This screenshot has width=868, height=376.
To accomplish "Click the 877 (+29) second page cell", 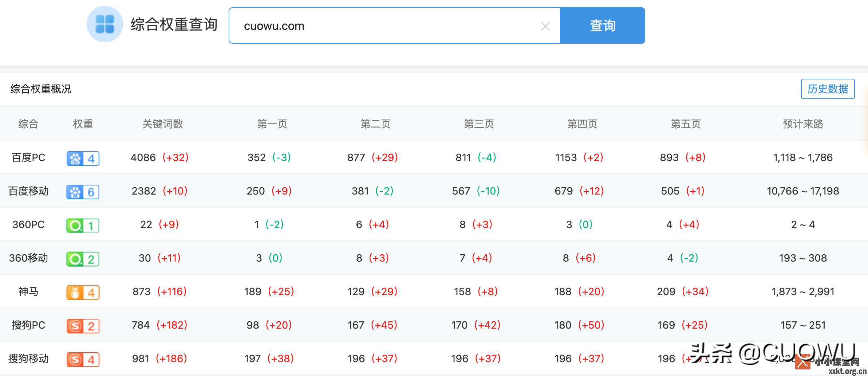I will coord(372,157).
